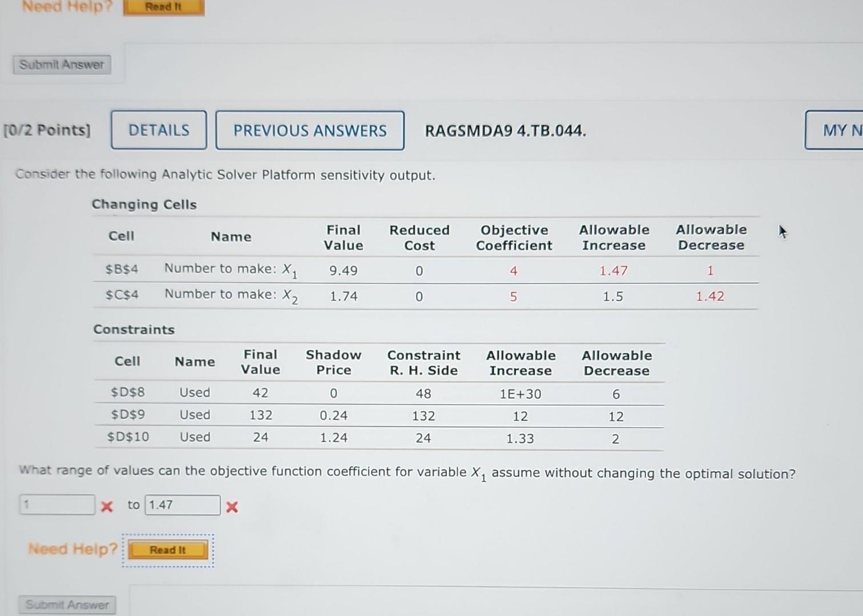This screenshot has height=616, width=863.
Task: Click the 1E+30 allowable increase value
Action: tap(521, 394)
